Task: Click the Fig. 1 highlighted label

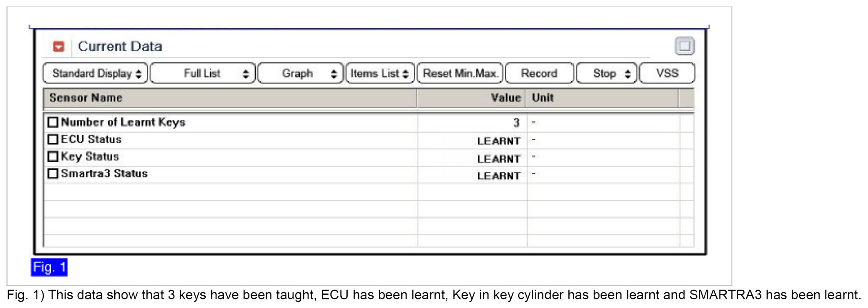Action: [x=49, y=267]
